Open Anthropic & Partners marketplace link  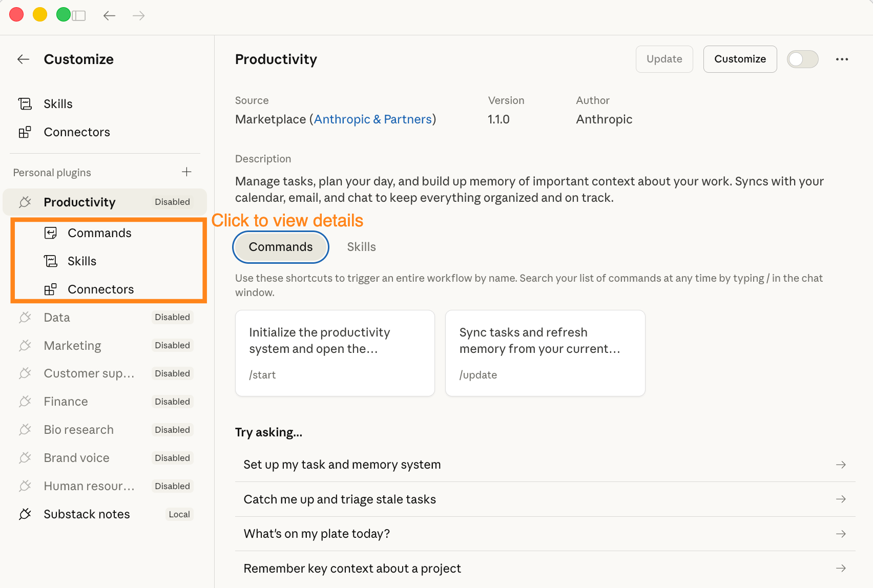coord(372,119)
